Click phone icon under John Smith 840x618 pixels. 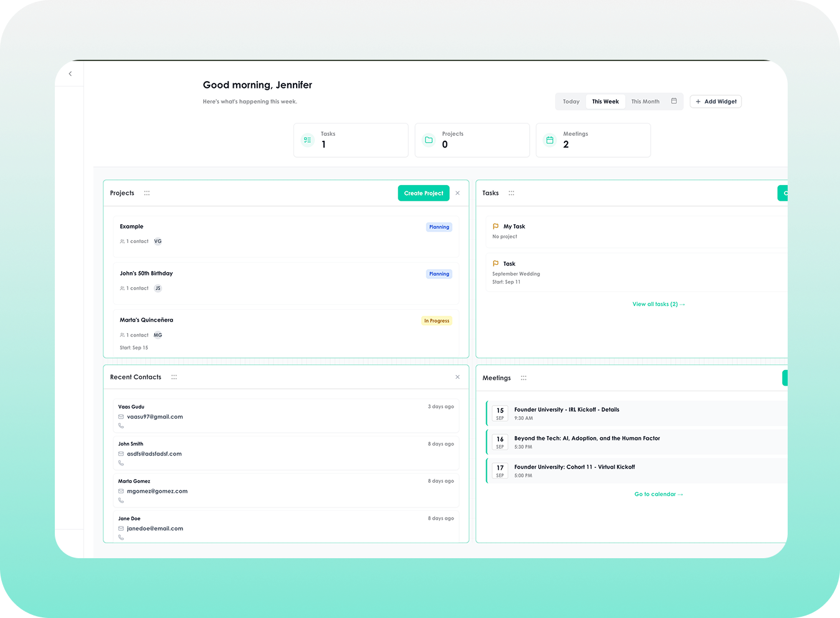point(121,463)
